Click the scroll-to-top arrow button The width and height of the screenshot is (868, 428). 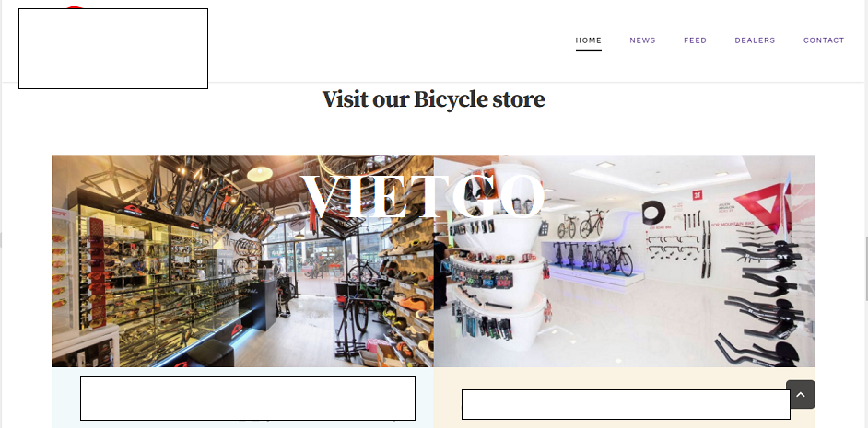click(800, 394)
